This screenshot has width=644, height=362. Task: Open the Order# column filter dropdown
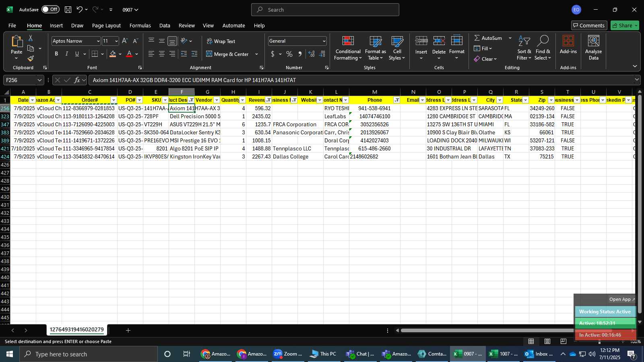(x=114, y=100)
